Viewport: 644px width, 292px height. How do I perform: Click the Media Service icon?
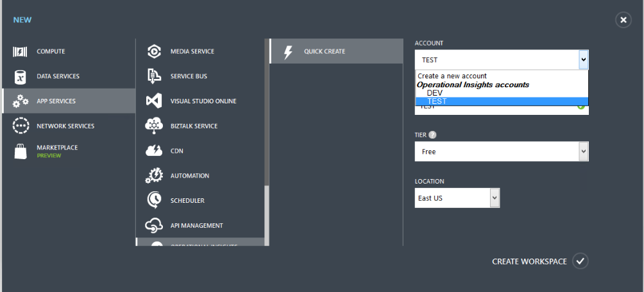[154, 51]
